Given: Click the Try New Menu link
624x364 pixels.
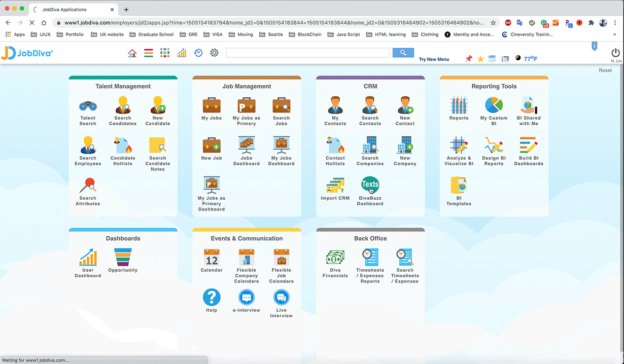Looking at the screenshot, I should click(434, 59).
